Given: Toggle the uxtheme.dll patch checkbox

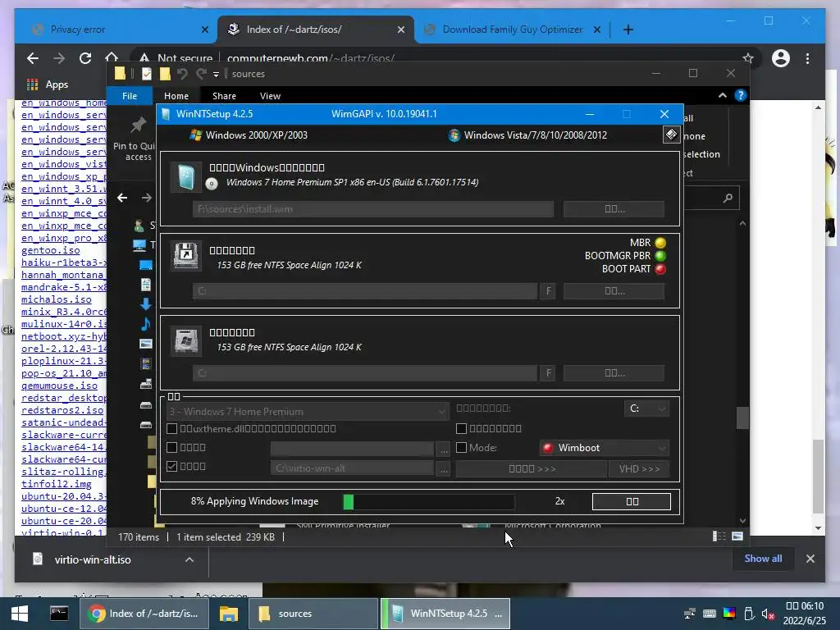Looking at the screenshot, I should pyautogui.click(x=172, y=428).
